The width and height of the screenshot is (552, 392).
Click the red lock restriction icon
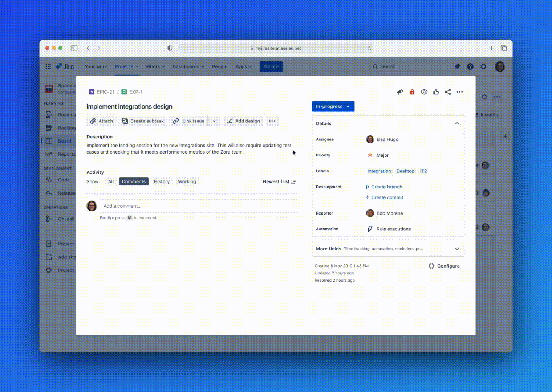point(412,92)
